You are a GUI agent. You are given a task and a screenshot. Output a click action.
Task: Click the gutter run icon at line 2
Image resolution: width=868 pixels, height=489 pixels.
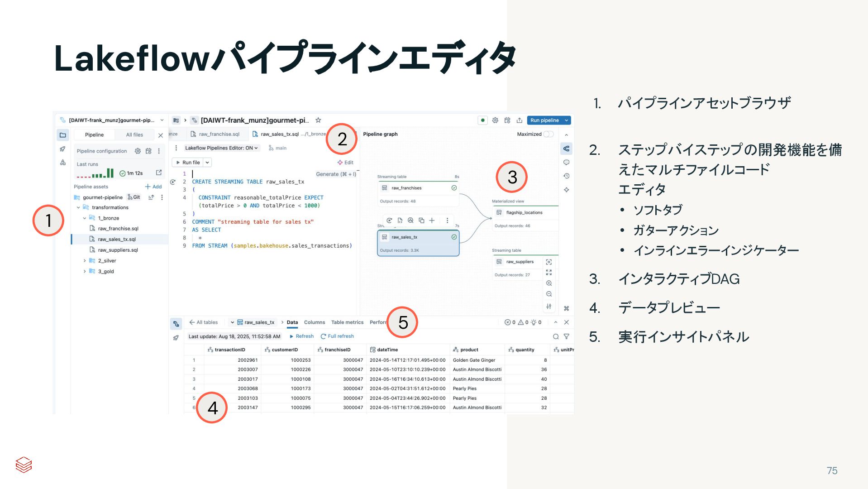pyautogui.click(x=173, y=182)
